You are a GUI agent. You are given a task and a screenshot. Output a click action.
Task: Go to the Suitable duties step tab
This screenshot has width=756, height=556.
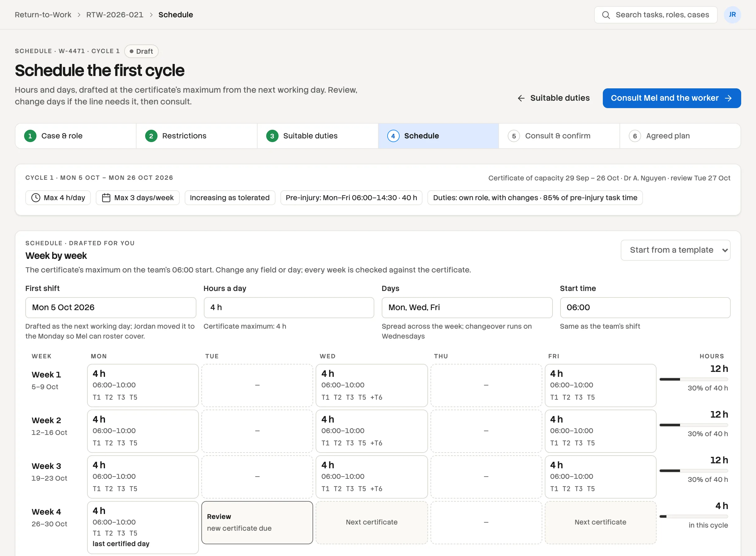pos(317,136)
